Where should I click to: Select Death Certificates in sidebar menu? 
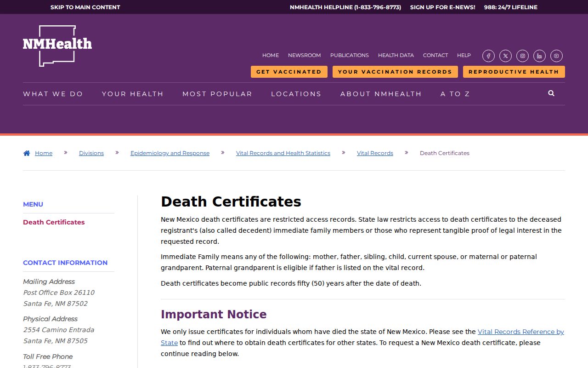tap(54, 222)
